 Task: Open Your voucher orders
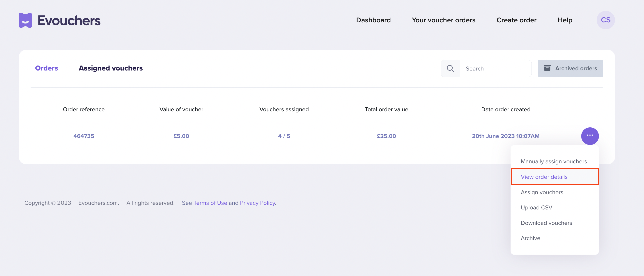tap(443, 20)
